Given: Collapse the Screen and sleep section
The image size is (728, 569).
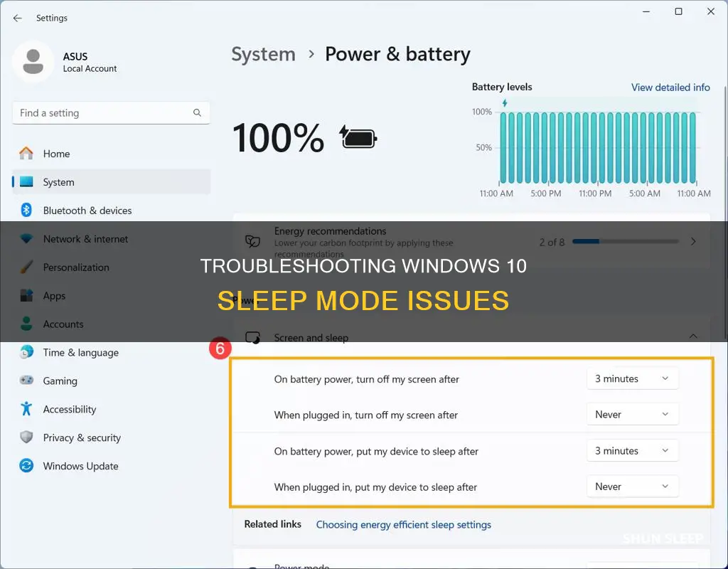Looking at the screenshot, I should (693, 336).
